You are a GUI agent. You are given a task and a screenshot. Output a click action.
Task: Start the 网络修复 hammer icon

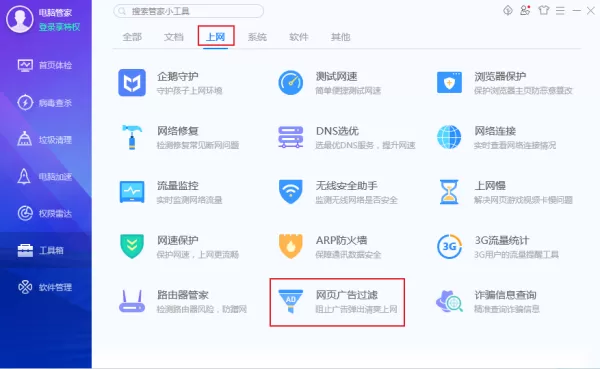(132, 137)
